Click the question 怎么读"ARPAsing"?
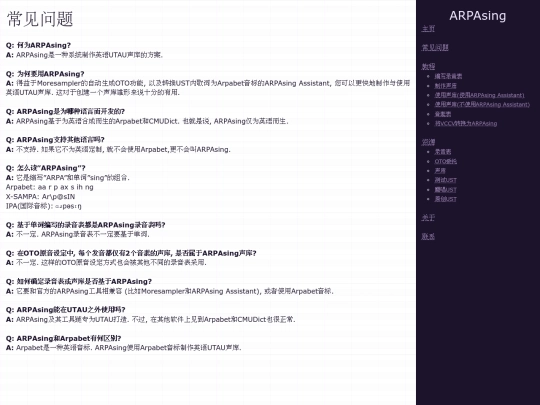 [x=45, y=168]
